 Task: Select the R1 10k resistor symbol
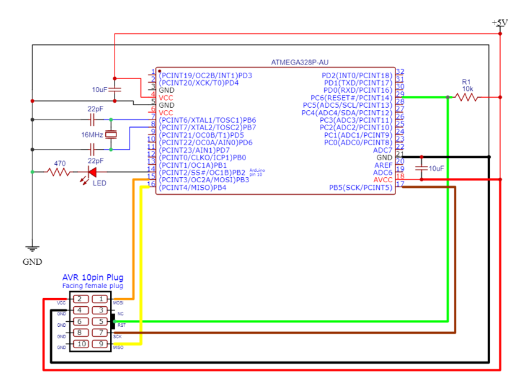click(x=466, y=97)
